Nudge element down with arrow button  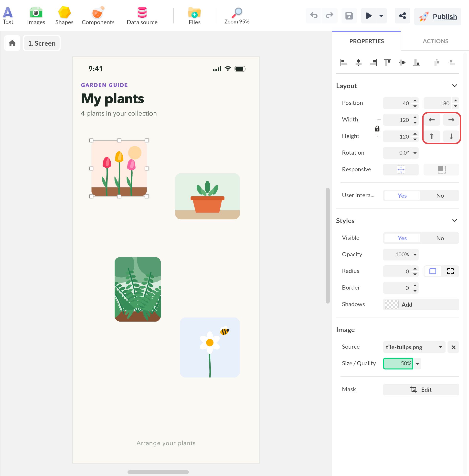[451, 136]
